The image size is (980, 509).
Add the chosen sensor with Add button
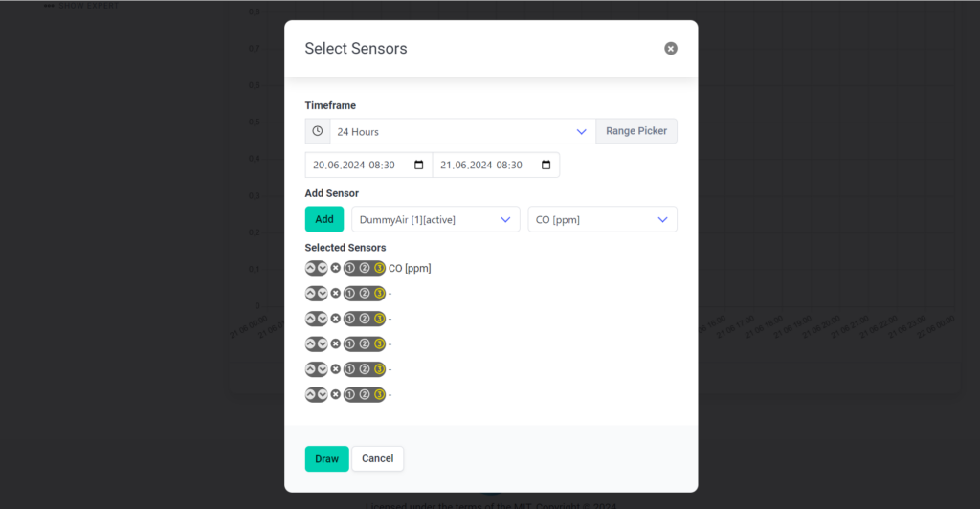tap(324, 219)
